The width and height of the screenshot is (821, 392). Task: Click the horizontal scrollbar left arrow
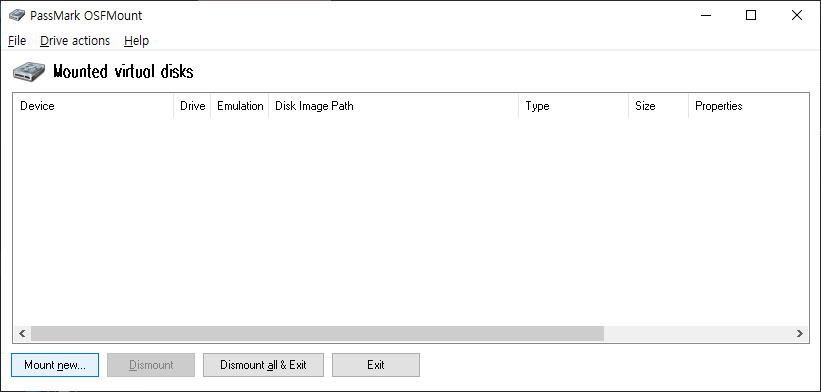coord(22,333)
